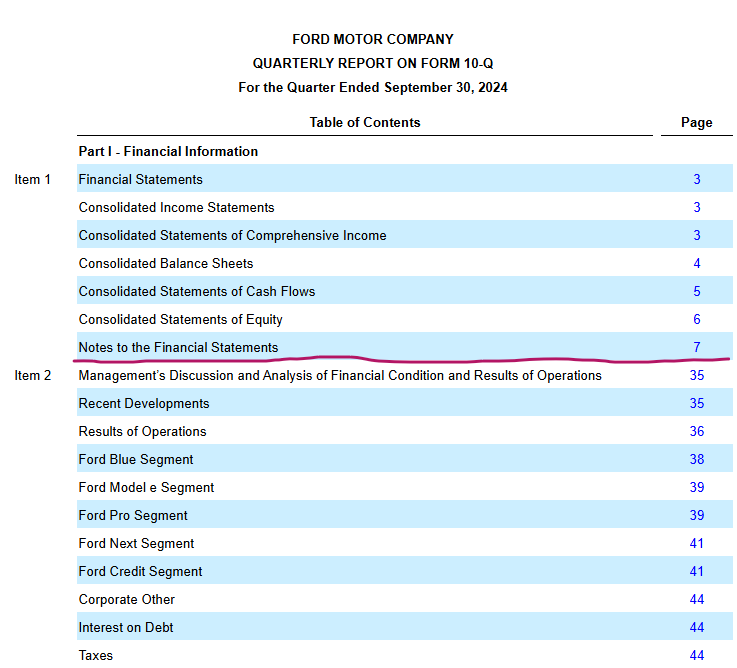737x668 pixels.
Task: Select 'Consolidated Statements of Comprehensive Income' entry
Action: (232, 235)
